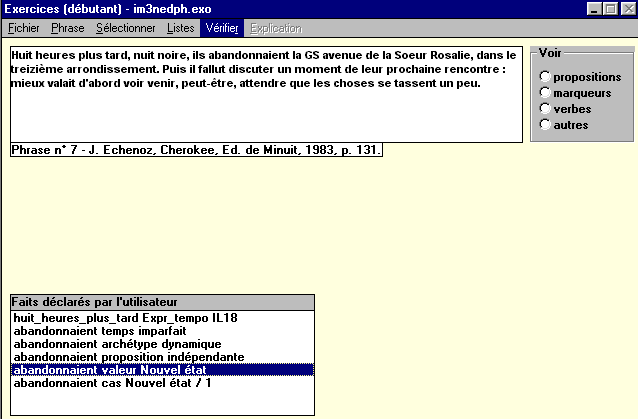
Task: Click the 'Faits déclarés par l'utilisateur' header
Action: click(x=162, y=302)
